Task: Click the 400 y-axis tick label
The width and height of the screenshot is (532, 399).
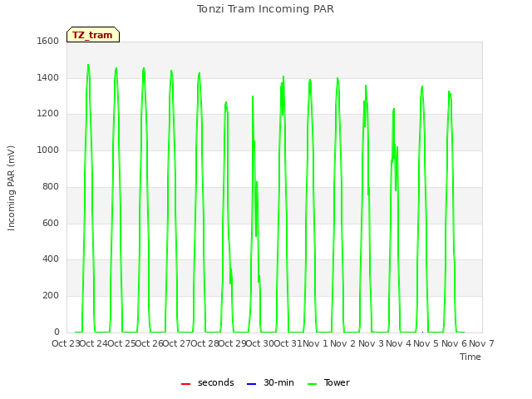Action: point(51,259)
